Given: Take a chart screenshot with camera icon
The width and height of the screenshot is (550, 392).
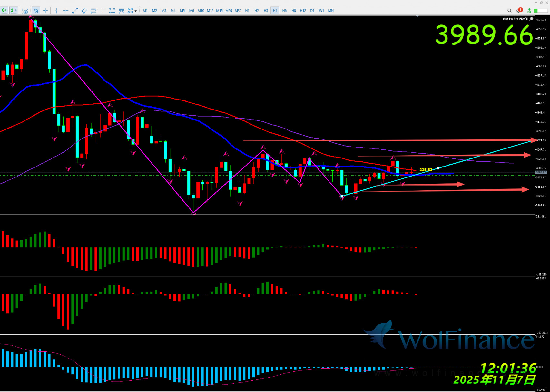Looking at the screenshot, I should [25, 11].
